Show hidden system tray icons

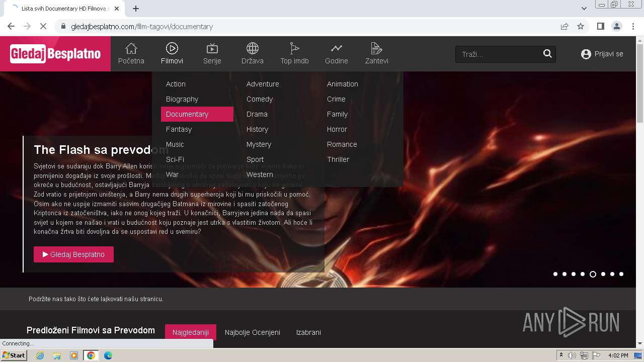[x=561, y=355]
